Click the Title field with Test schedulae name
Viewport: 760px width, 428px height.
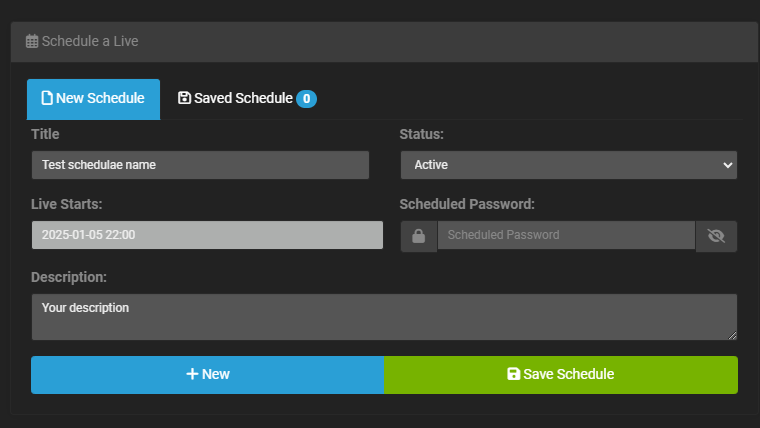[x=200, y=165]
